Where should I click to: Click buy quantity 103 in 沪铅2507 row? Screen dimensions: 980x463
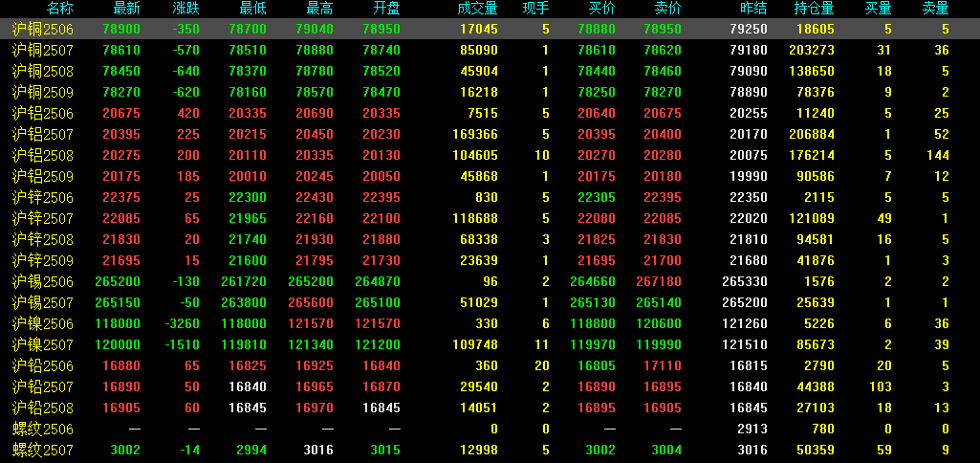pos(881,386)
